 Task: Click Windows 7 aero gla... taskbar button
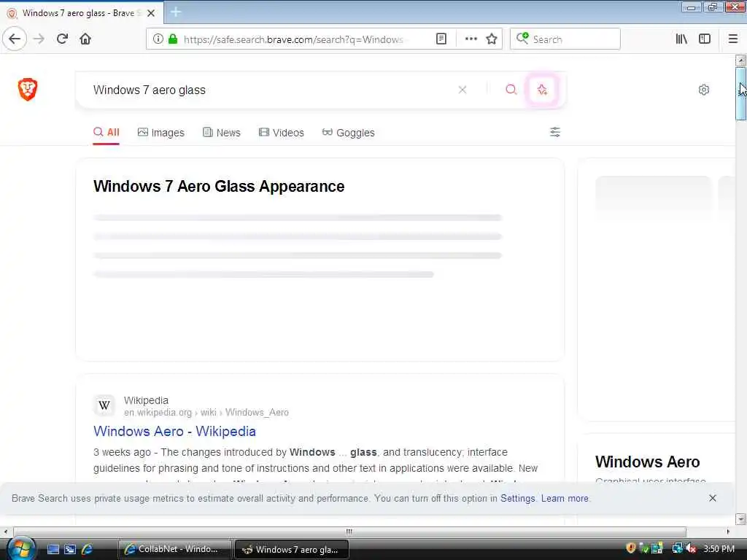pyautogui.click(x=292, y=549)
